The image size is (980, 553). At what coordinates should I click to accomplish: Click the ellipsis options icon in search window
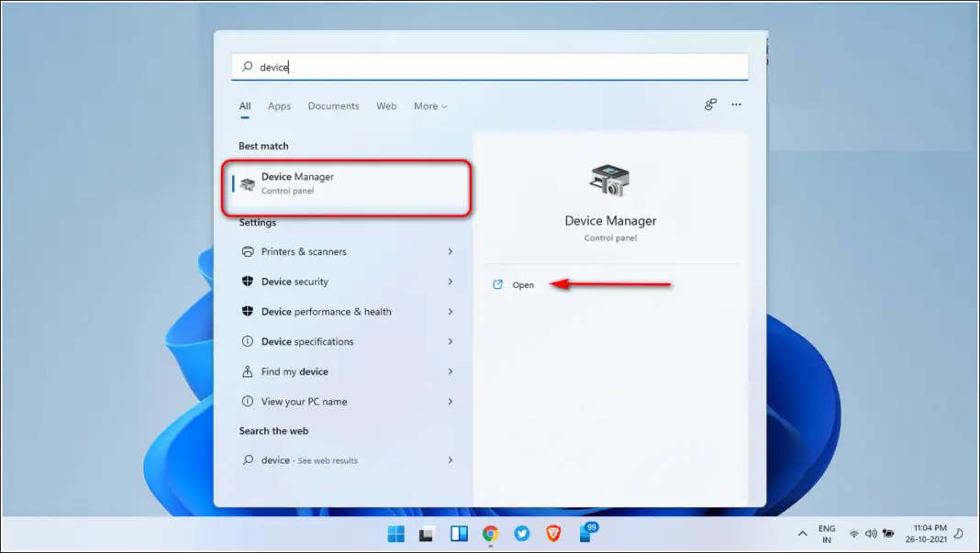[737, 105]
